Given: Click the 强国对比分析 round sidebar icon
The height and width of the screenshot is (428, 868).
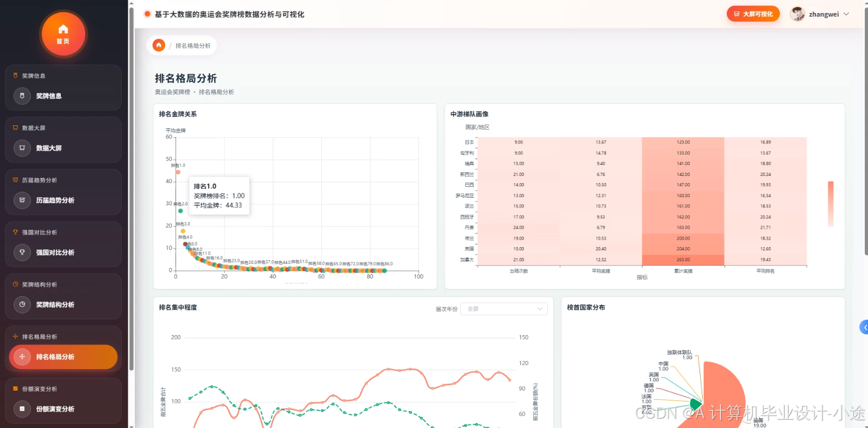Looking at the screenshot, I should point(22,253).
